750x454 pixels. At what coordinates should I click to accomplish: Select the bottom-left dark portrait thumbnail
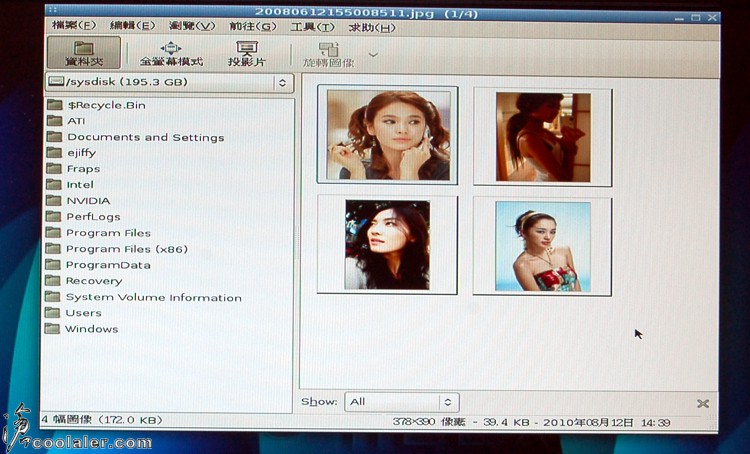(x=388, y=245)
